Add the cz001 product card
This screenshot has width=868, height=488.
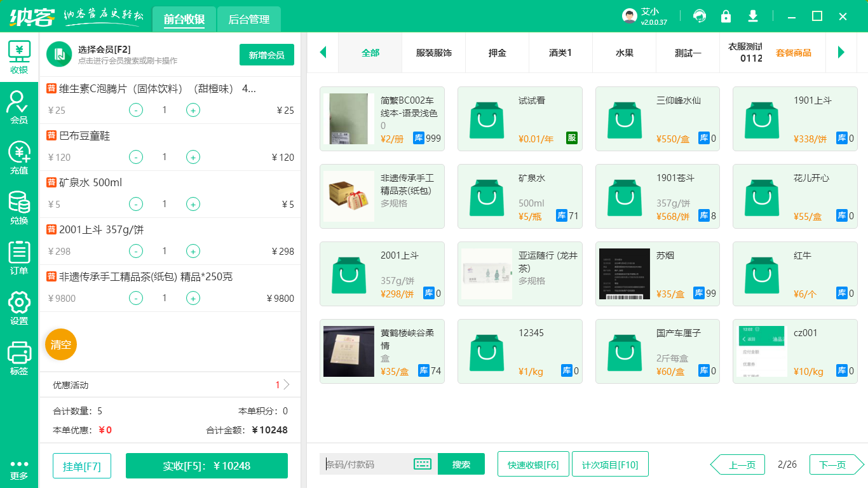[x=795, y=351]
